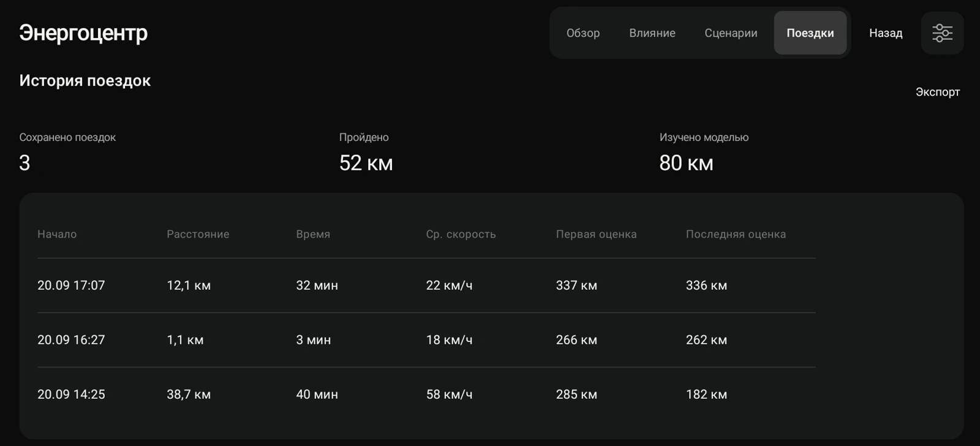Image resolution: width=980 pixels, height=446 pixels.
Task: Sort by Ср. скорость column header
Action: pos(461,234)
